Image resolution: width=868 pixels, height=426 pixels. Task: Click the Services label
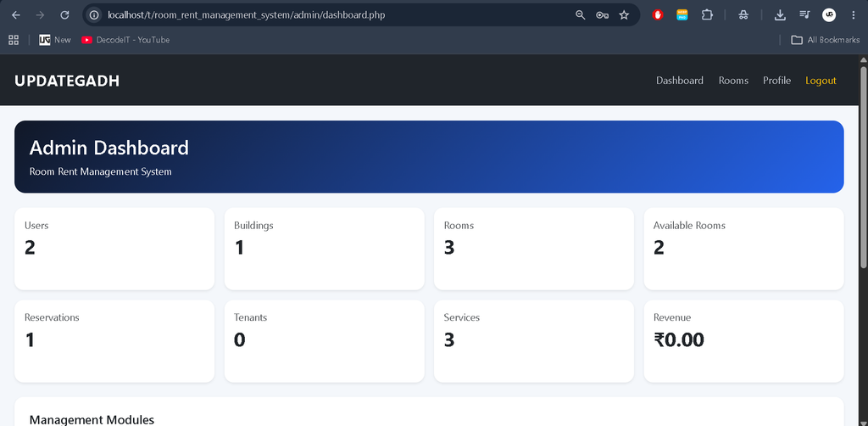[x=462, y=317]
